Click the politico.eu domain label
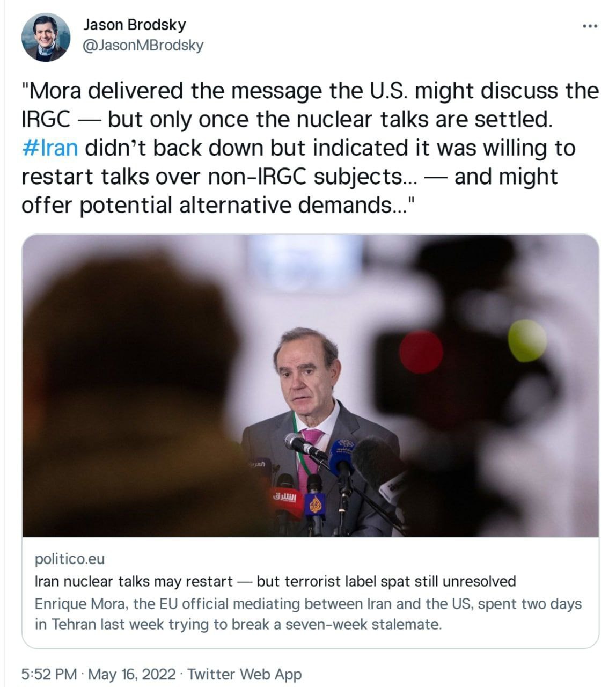 70,559
